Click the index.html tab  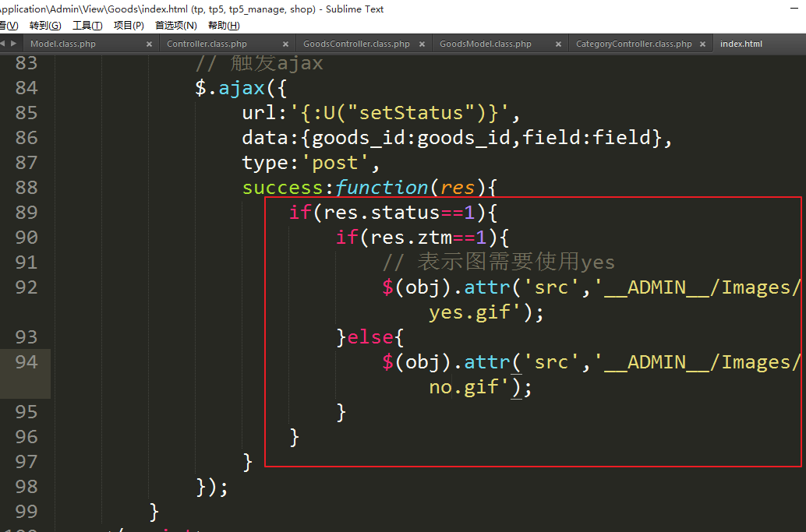(741, 44)
